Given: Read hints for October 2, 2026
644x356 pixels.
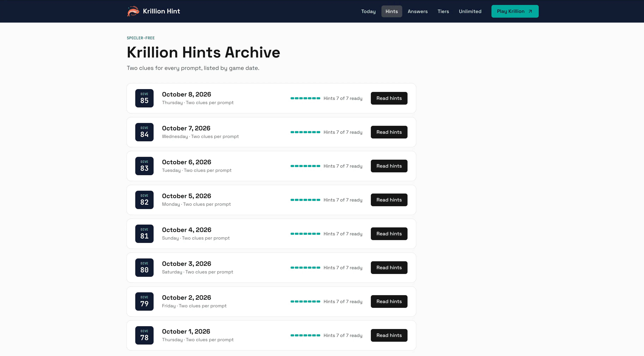Looking at the screenshot, I should (x=389, y=301).
